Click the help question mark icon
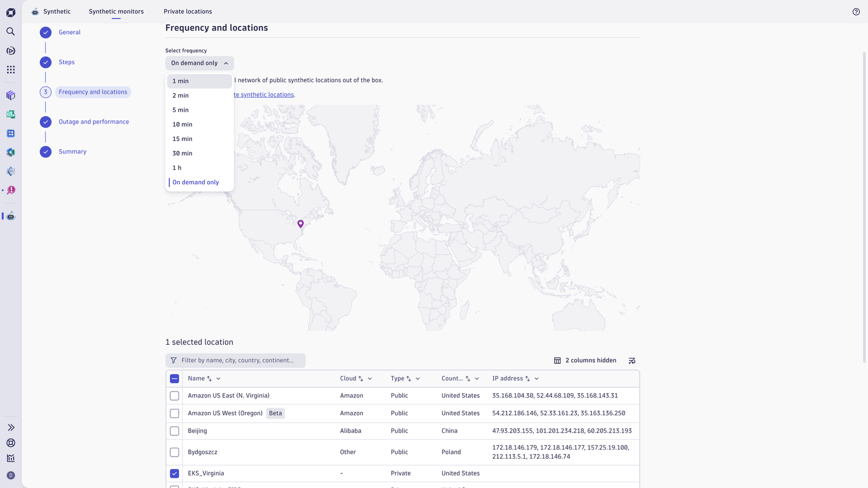This screenshot has height=488, width=868. click(856, 11)
